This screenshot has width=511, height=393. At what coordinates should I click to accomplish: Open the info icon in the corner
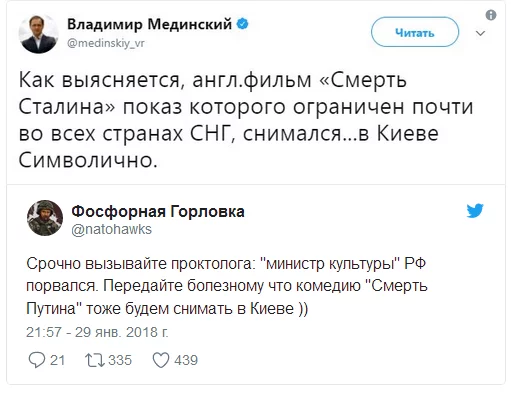tap(491, 15)
